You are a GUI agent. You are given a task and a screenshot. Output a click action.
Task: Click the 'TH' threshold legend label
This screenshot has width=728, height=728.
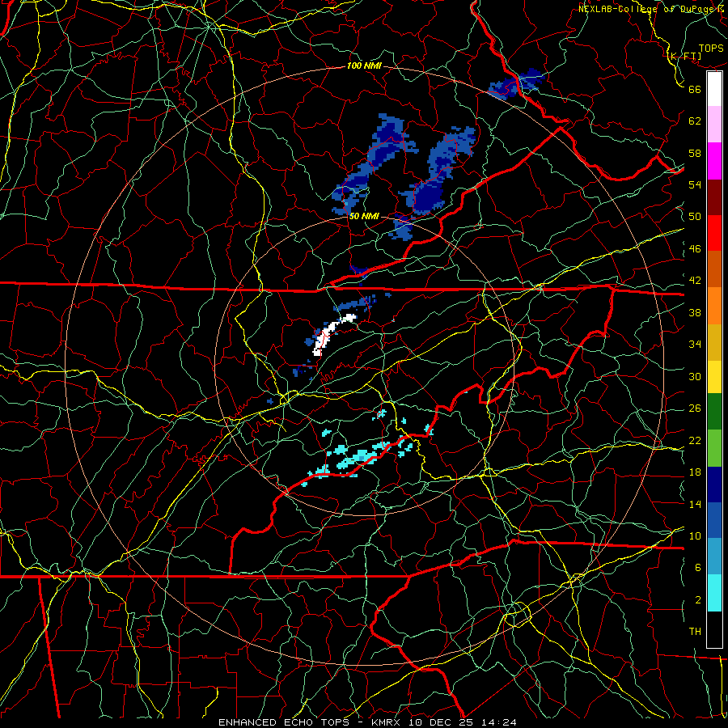(x=695, y=632)
